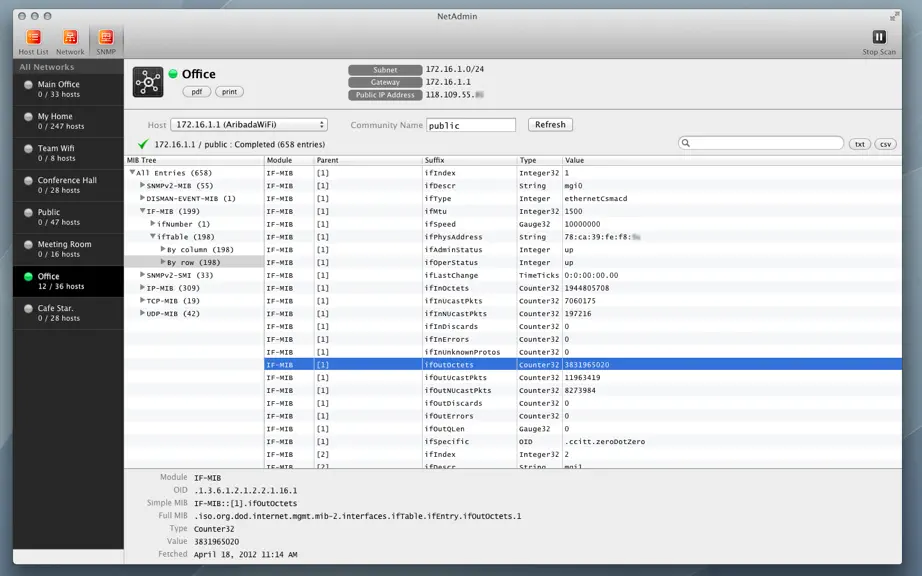Select the ifSpecific .ccitt.zeroDotZero row
Screen dimensions: 922x576
(x=583, y=441)
